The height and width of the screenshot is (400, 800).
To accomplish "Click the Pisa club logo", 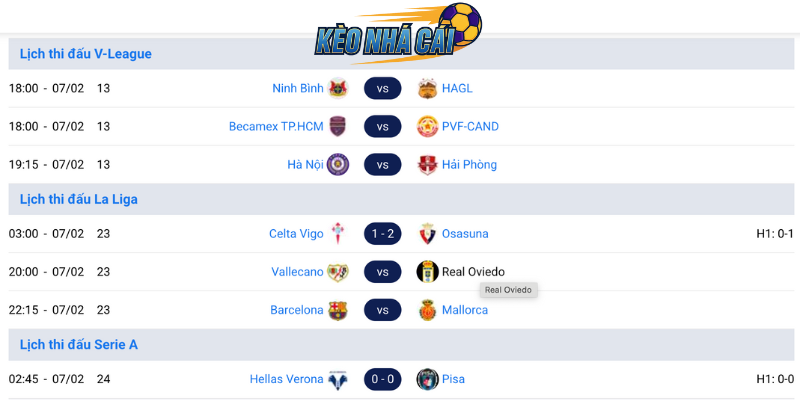I will pos(428,380).
